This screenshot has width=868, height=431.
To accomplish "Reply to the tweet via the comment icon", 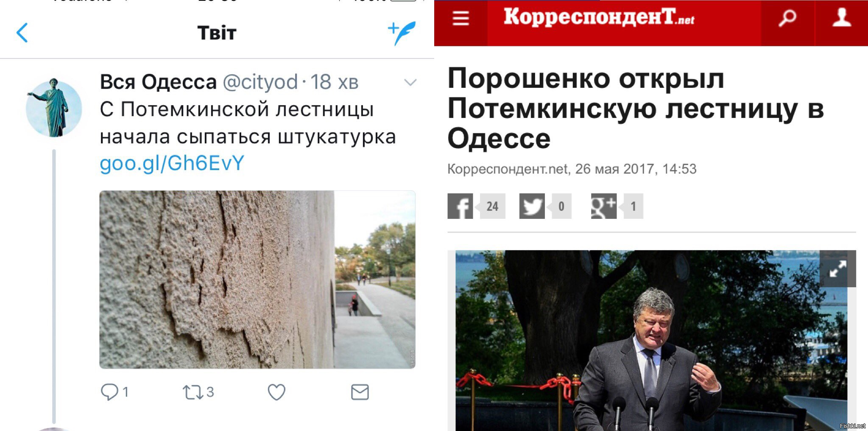I will pos(109,392).
